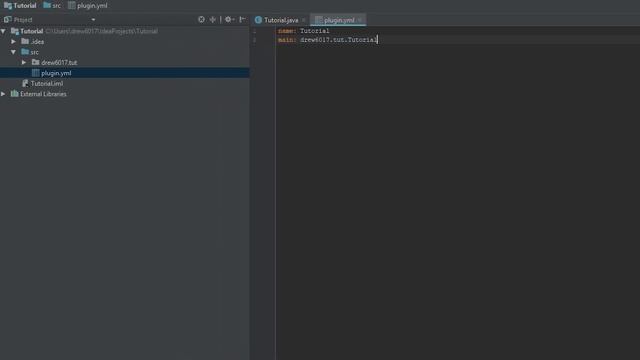640x360 pixels.
Task: Expand the .idea folder
Action: click(14, 42)
